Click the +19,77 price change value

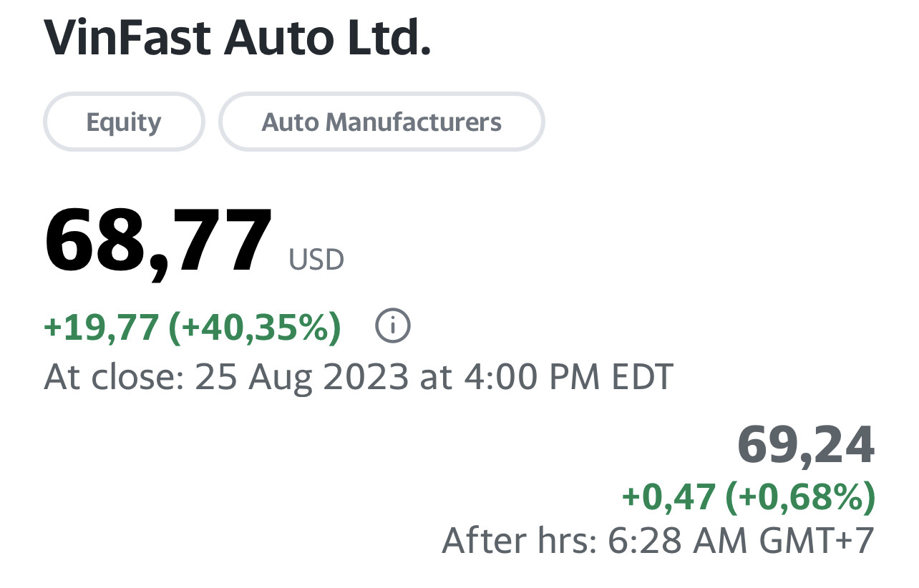(101, 328)
